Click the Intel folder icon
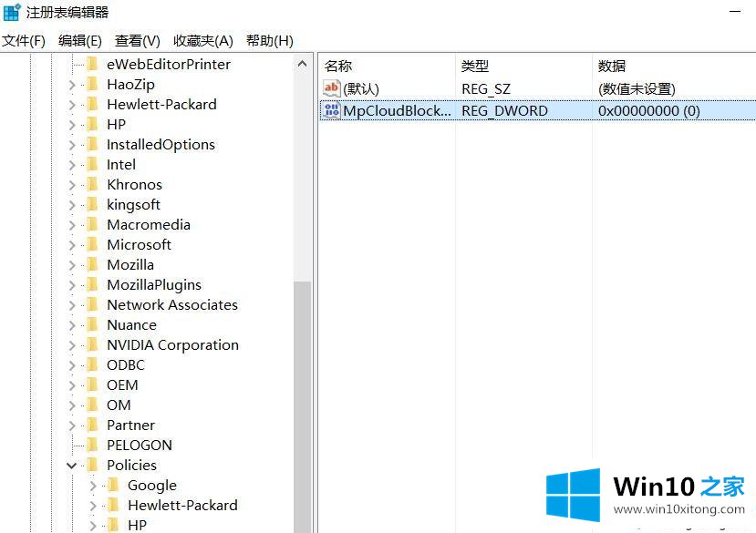756x533 pixels. [93, 164]
